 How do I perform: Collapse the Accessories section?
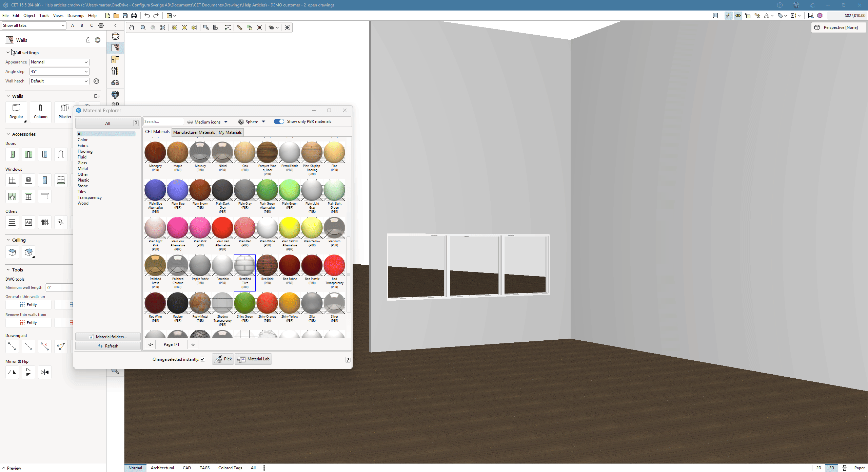8,134
